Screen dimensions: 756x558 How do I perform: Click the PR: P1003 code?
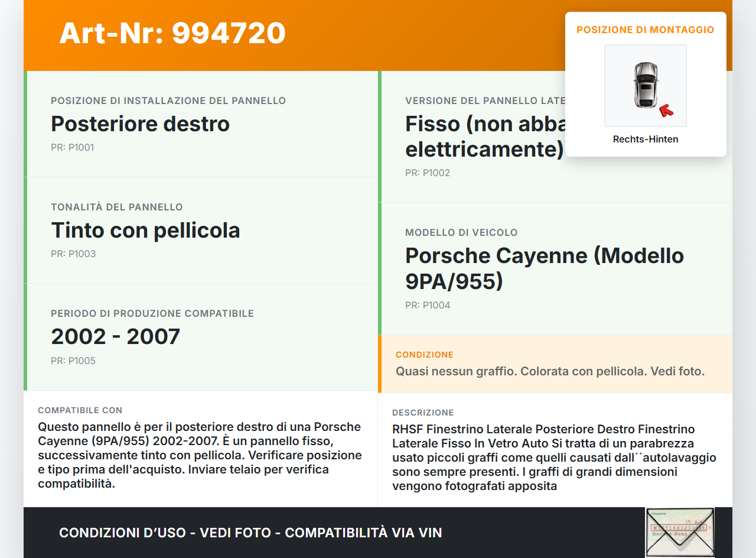(x=73, y=254)
